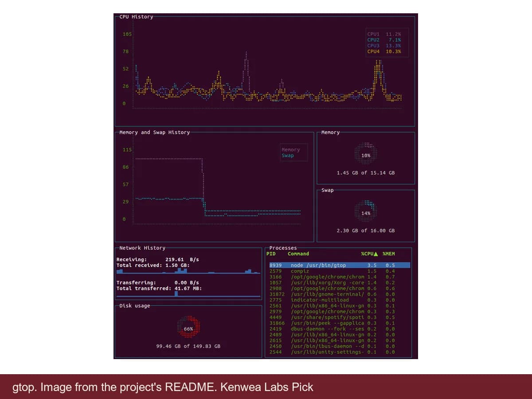Click the 1.45 GB of 15.14 GB text
The height and width of the screenshot is (399, 532).
[x=366, y=173]
